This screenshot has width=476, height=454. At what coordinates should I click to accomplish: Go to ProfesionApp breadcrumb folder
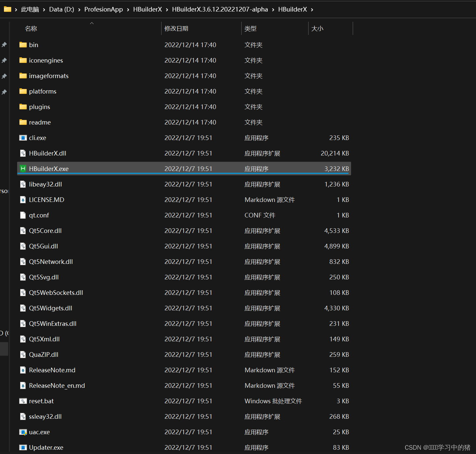tap(104, 9)
